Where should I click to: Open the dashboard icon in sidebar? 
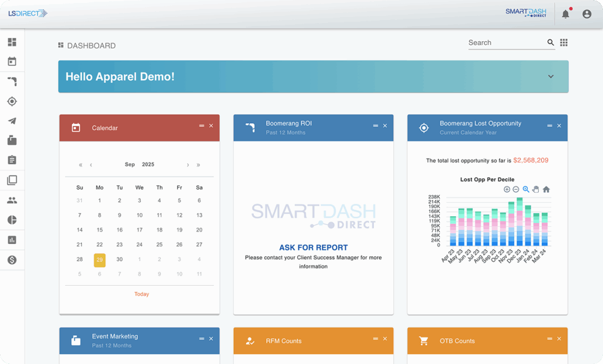point(12,42)
